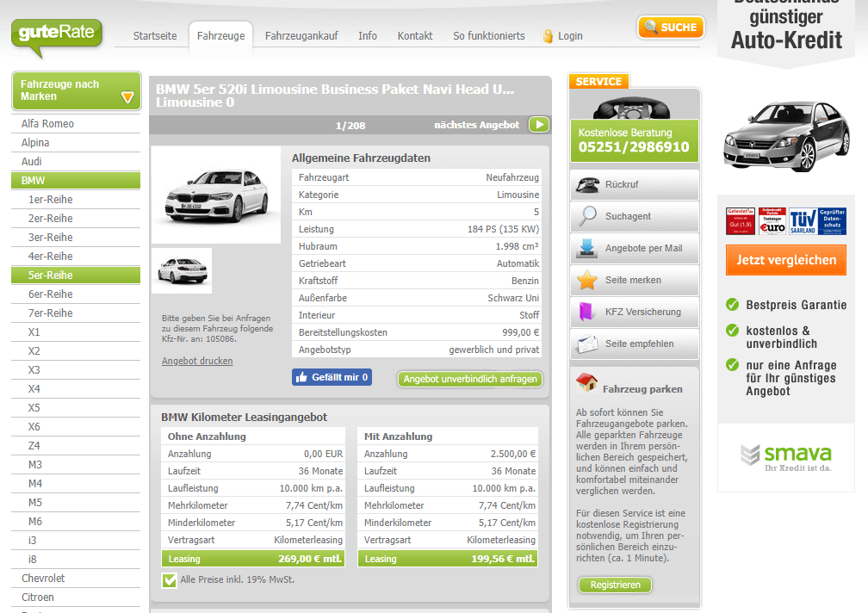The height and width of the screenshot is (613, 868).
Task: Click the telephone icon next to Rückruf
Action: pyautogui.click(x=587, y=184)
